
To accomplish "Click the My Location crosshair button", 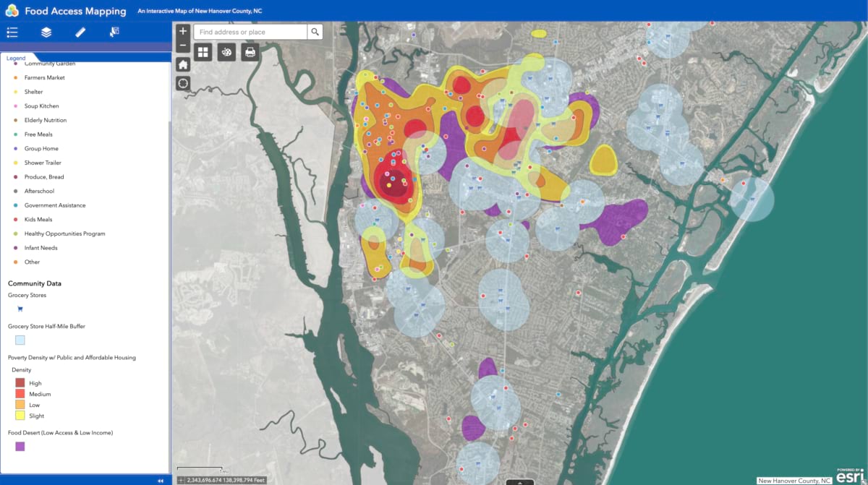I will [x=183, y=82].
